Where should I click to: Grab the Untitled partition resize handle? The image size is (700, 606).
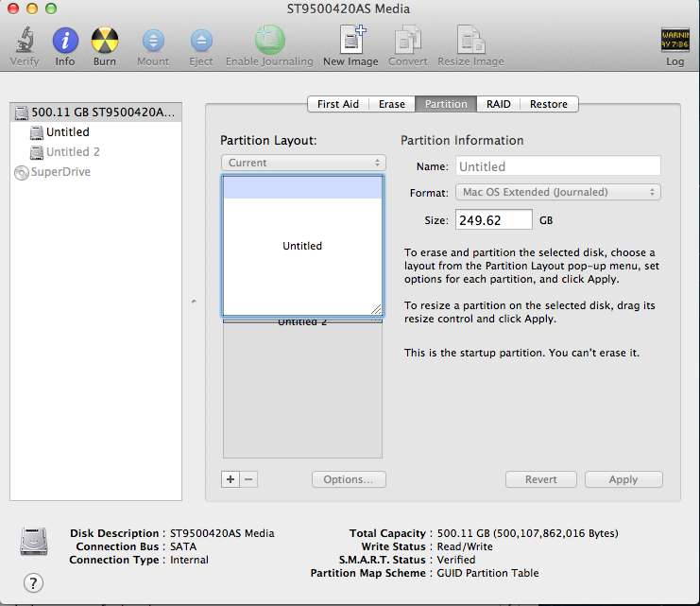[x=376, y=309]
